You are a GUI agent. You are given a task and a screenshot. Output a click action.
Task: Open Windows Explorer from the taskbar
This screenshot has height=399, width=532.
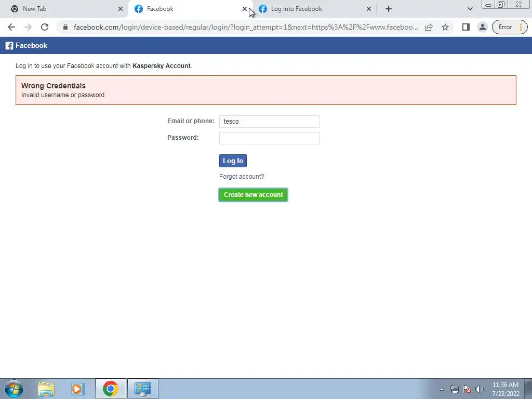[46, 389]
